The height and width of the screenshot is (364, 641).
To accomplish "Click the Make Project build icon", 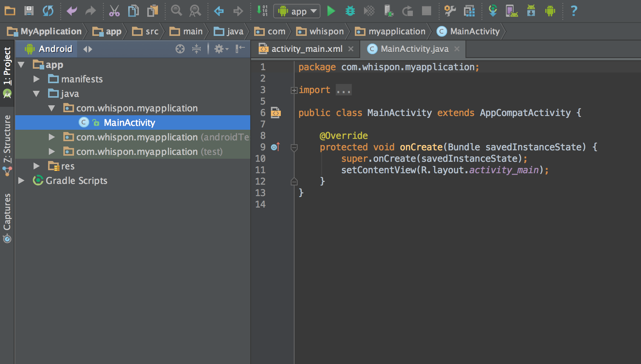I will (262, 11).
